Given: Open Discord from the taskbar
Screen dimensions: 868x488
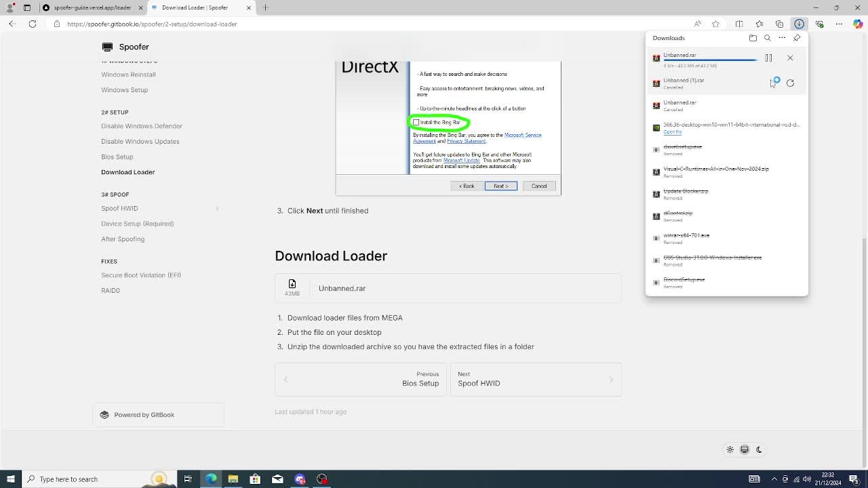Looking at the screenshot, I should point(300,479).
